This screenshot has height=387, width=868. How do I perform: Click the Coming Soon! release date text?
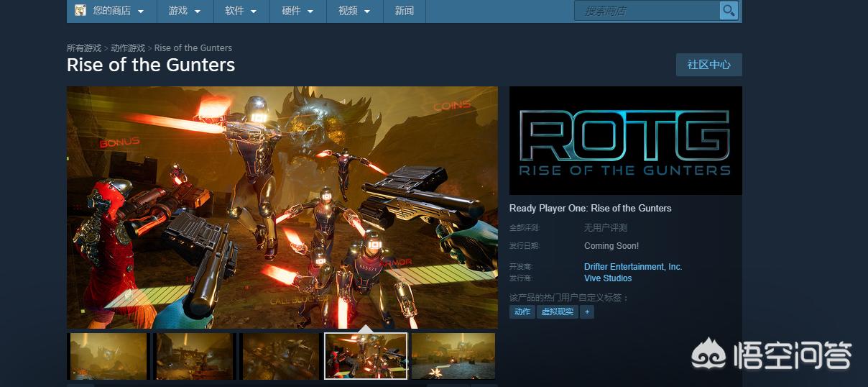point(611,246)
